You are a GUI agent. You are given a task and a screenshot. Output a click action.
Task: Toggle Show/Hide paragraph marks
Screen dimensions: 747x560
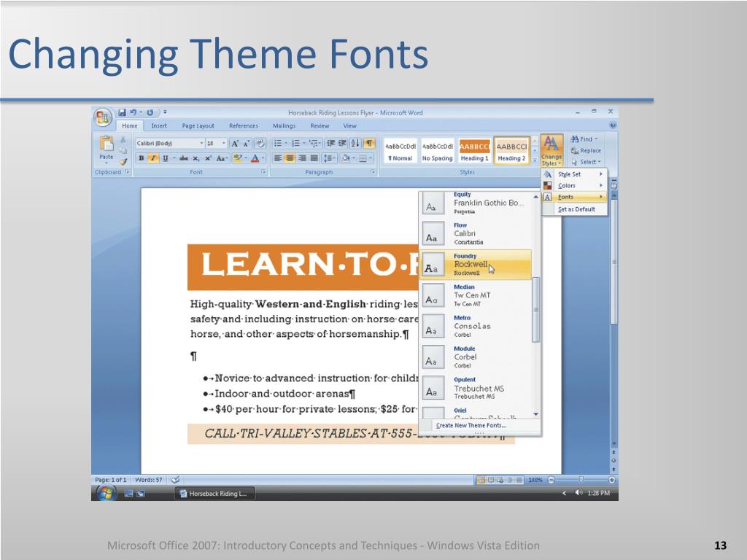(x=368, y=144)
